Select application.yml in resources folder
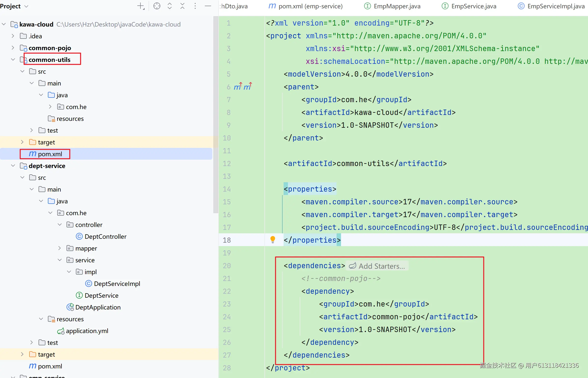The width and height of the screenshot is (588, 378). pos(87,331)
